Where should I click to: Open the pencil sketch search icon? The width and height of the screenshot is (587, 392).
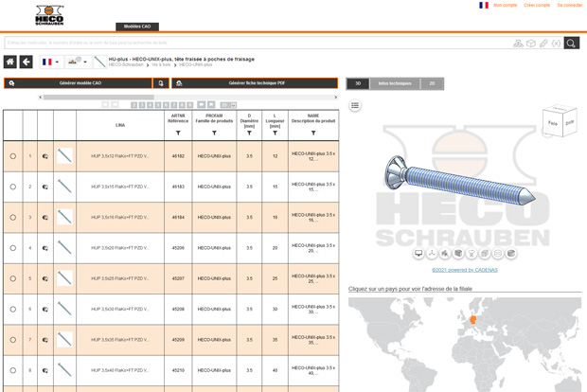pyautogui.click(x=543, y=44)
